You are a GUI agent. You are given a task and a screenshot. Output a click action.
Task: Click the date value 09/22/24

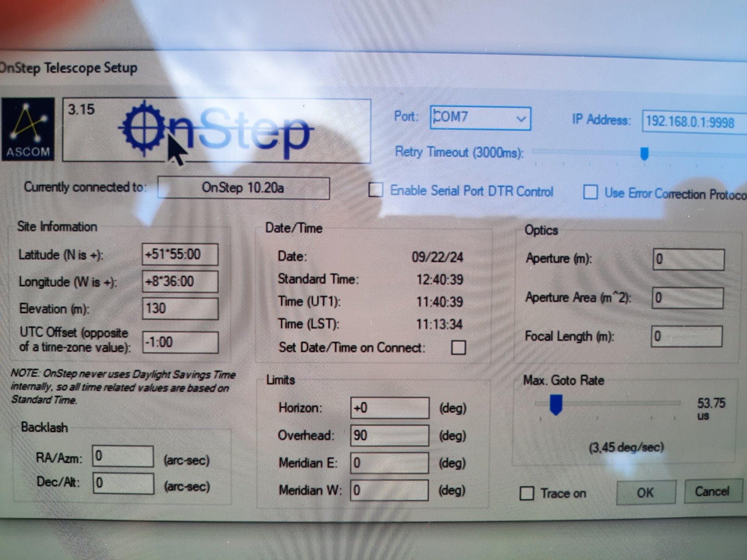437,257
